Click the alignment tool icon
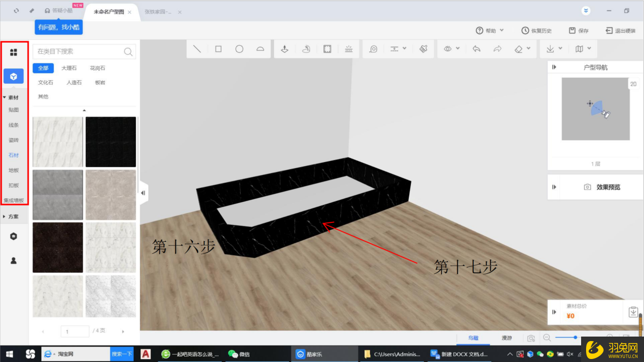644x362 pixels. pos(394,49)
